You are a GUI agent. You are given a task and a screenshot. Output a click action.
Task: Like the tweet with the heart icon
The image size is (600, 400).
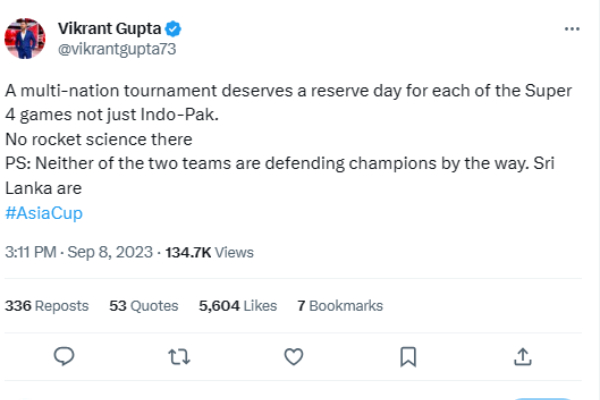click(x=293, y=356)
